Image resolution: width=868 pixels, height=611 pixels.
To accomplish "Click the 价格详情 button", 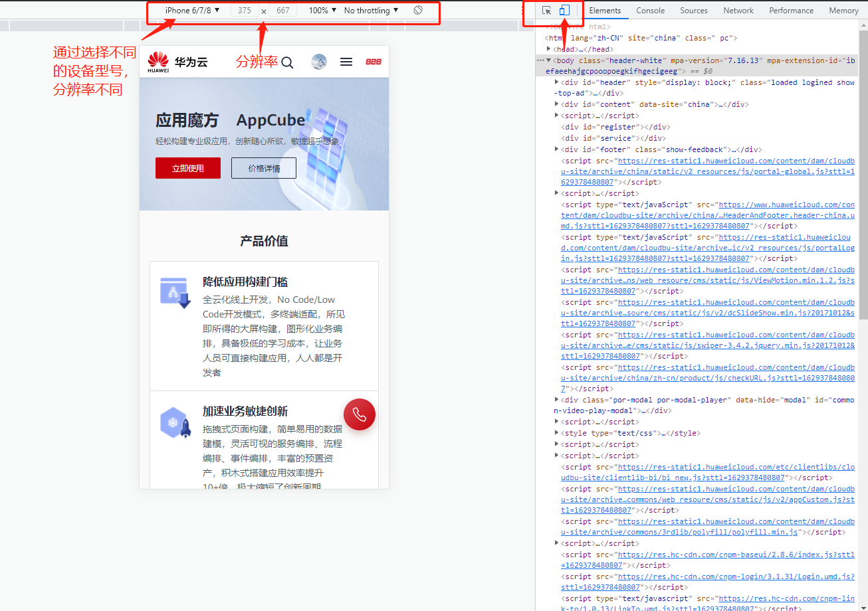I will coord(263,168).
